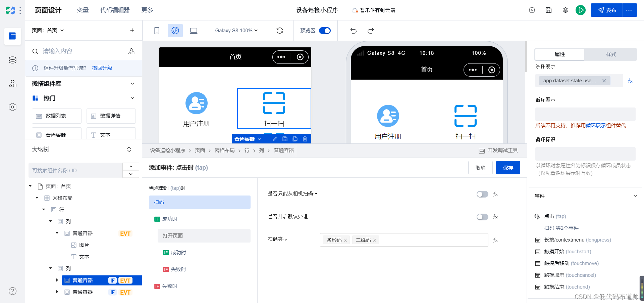The height and width of the screenshot is (303, 644).
Task: Open the More menu
Action: click(147, 10)
